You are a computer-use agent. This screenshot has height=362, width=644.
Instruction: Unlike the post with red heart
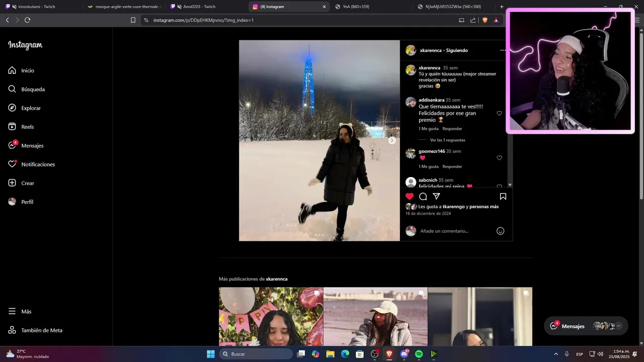coord(410,197)
